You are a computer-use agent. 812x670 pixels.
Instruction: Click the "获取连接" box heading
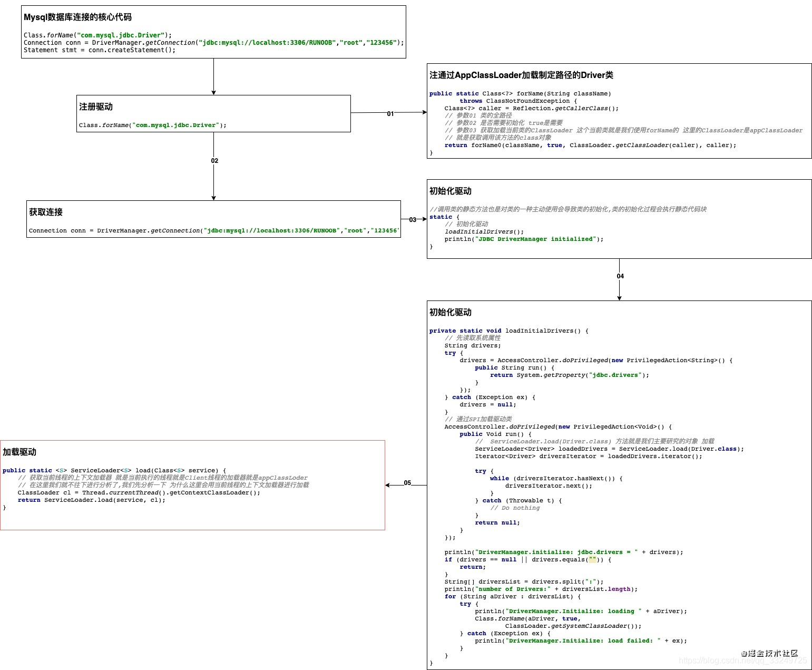pyautogui.click(x=46, y=212)
